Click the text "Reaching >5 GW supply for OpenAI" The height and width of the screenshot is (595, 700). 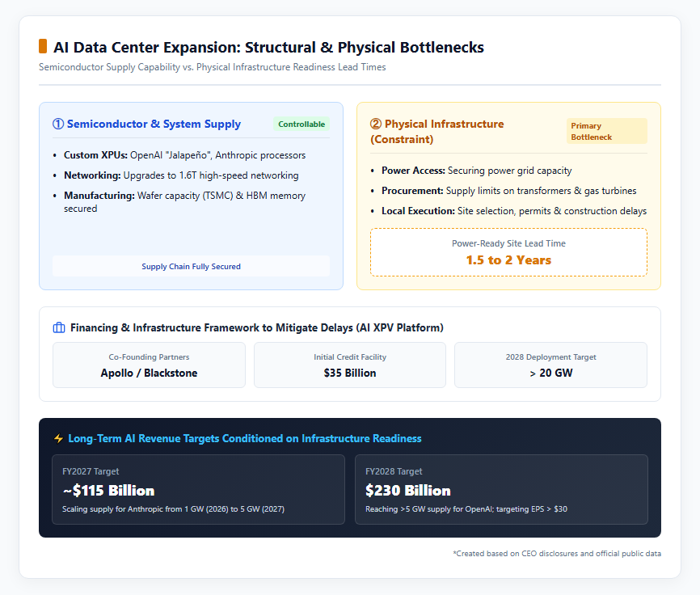click(466, 509)
